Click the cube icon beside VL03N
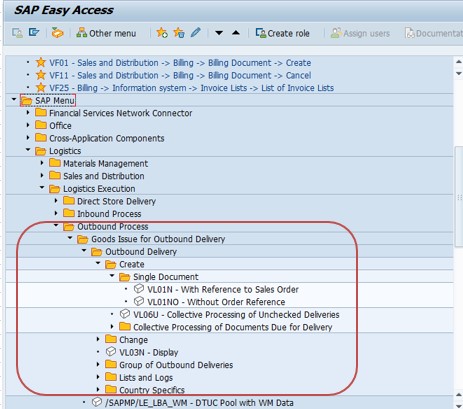Screen dimensions: 463x409 tap(111, 352)
